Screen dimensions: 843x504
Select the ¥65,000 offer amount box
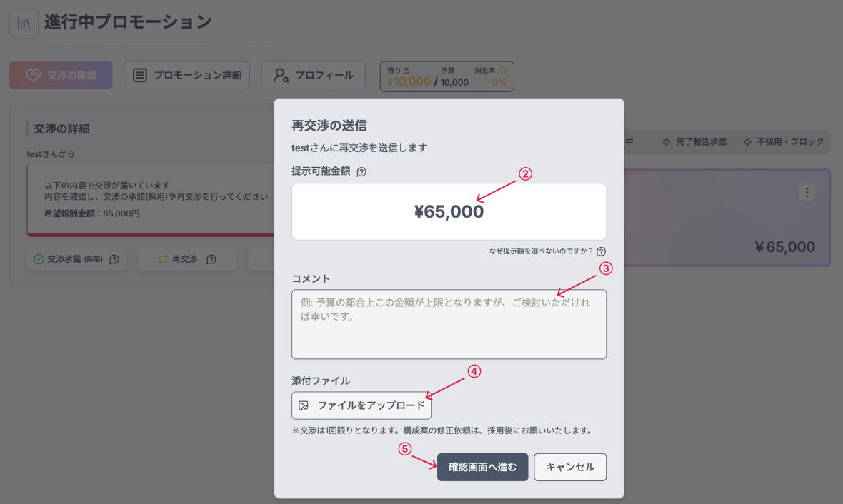tap(449, 212)
